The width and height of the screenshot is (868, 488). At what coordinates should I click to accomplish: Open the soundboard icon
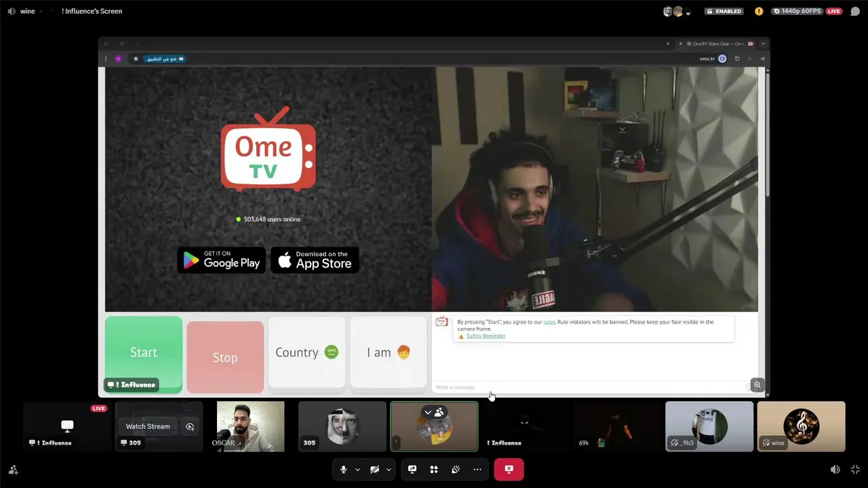pyautogui.click(x=456, y=469)
